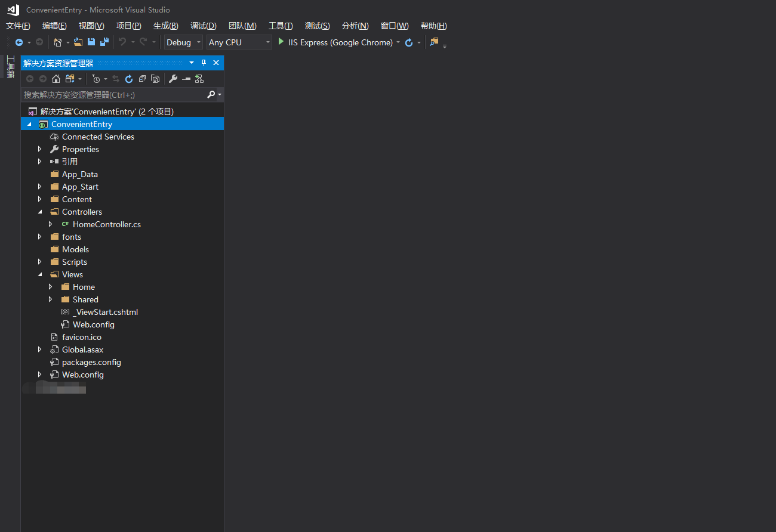This screenshot has width=776, height=532.
Task: Click the Solution Explorer search magnifier icon
Action: coord(211,94)
